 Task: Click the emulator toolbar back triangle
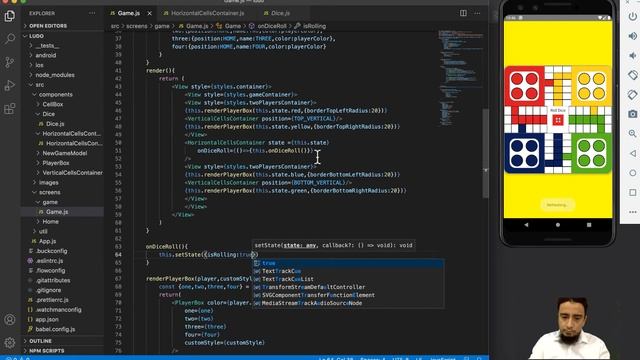coord(633,153)
